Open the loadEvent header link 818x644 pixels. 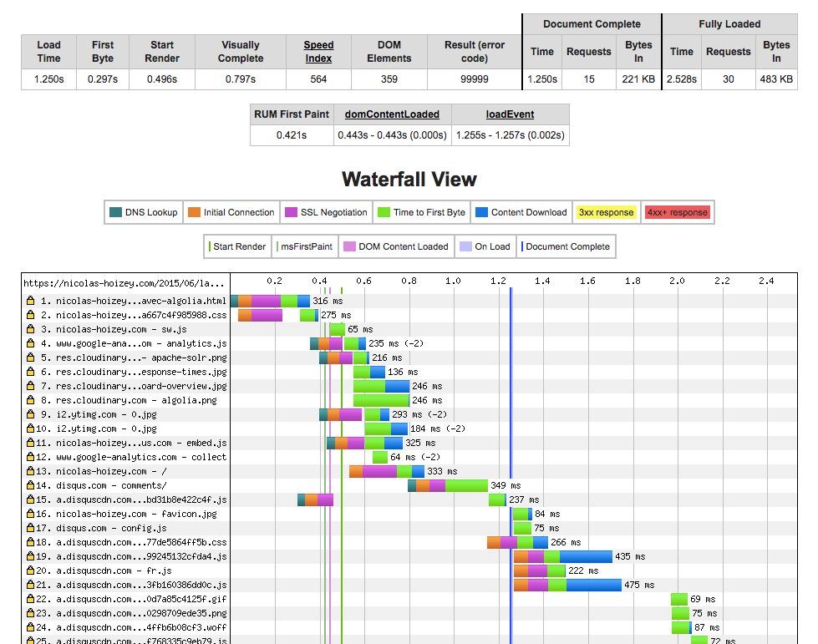(510, 114)
